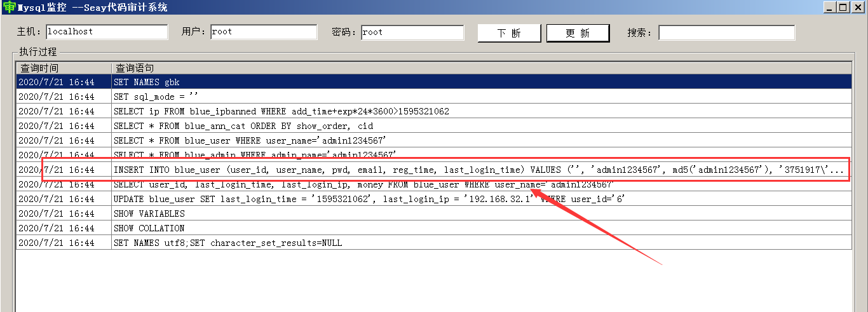This screenshot has width=868, height=312.
Task: Select the 'SHOW COLLATION' row
Action: (434, 228)
